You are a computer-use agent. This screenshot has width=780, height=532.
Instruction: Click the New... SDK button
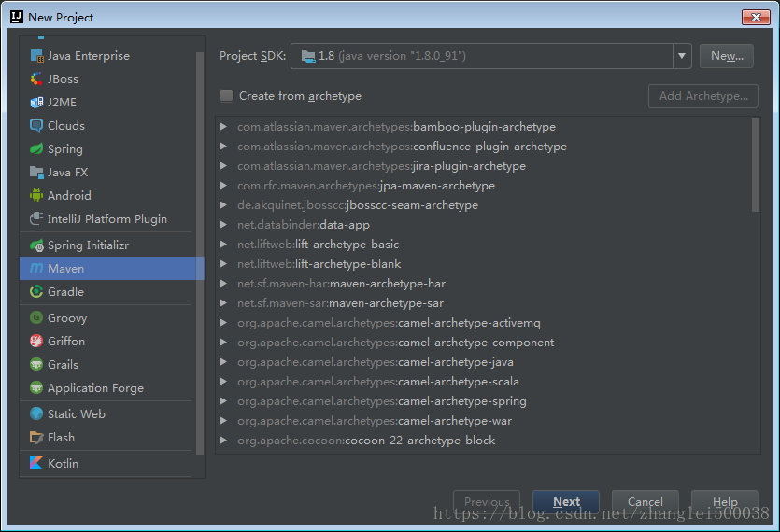click(x=727, y=56)
